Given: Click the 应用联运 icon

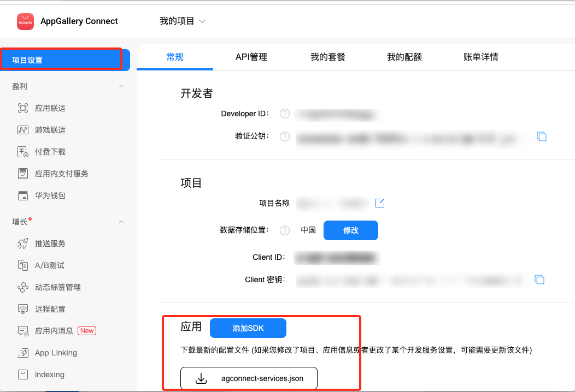Looking at the screenshot, I should (x=23, y=108).
